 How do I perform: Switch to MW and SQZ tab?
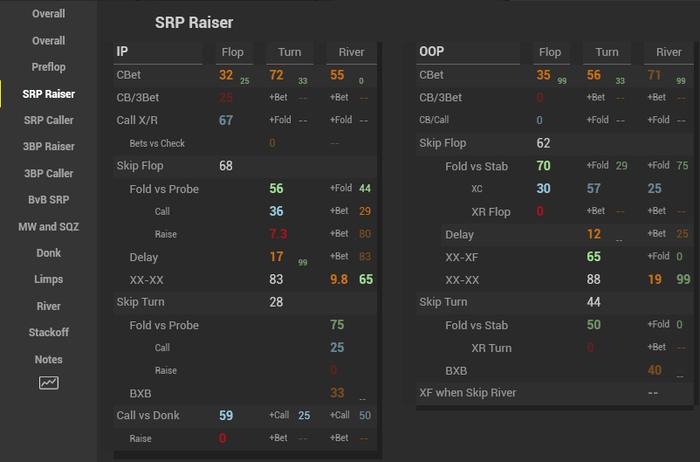tap(48, 227)
